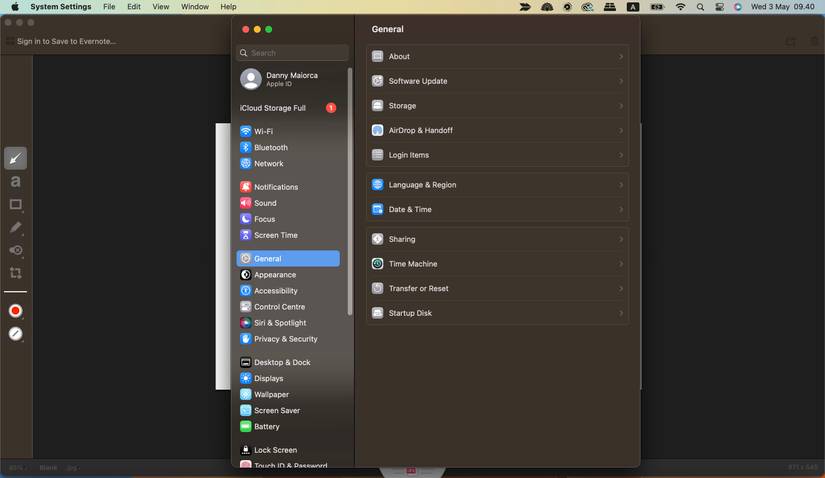Open Control Centre settings
825x478 pixels.
[288, 307]
